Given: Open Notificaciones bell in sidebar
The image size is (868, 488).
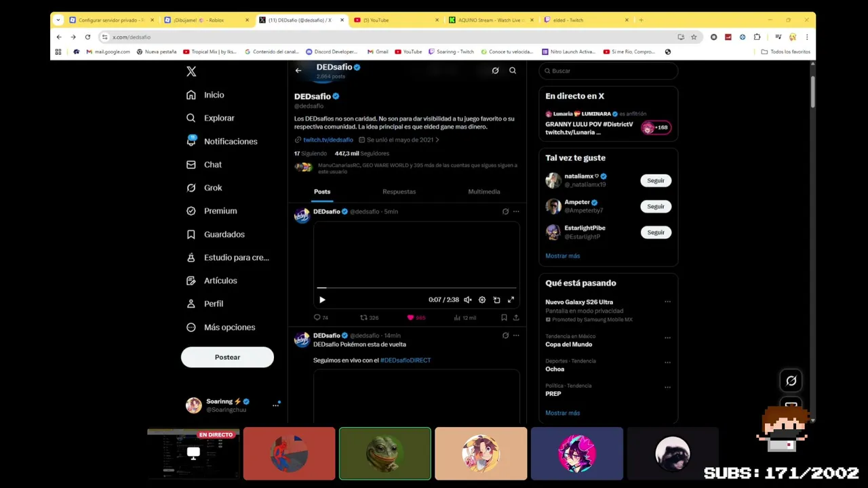Looking at the screenshot, I should tap(222, 141).
